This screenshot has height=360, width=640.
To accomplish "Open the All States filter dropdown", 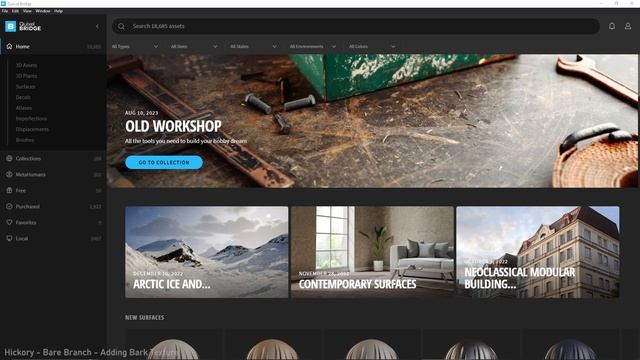I will [x=253, y=47].
